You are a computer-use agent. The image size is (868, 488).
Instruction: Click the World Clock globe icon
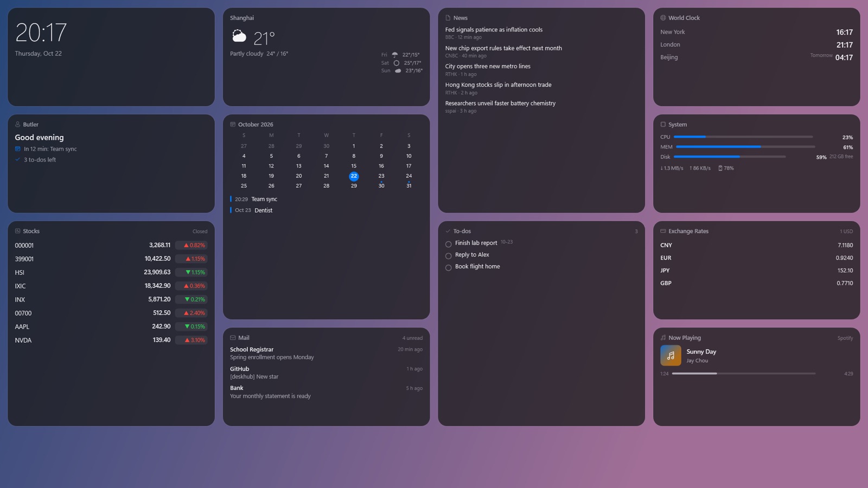[663, 18]
